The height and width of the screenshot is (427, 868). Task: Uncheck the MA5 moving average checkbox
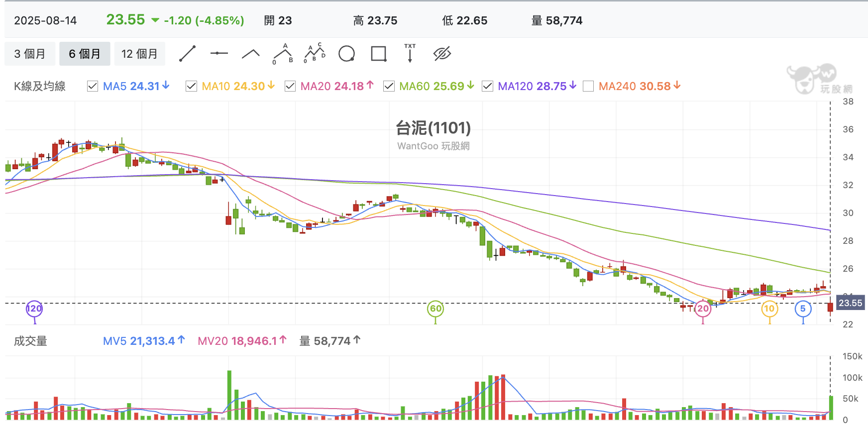click(93, 86)
